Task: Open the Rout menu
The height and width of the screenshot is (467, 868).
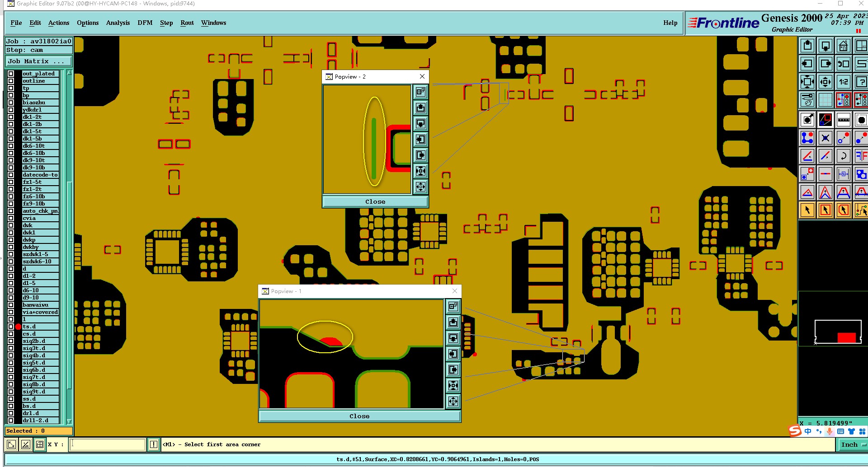Action: [x=187, y=23]
